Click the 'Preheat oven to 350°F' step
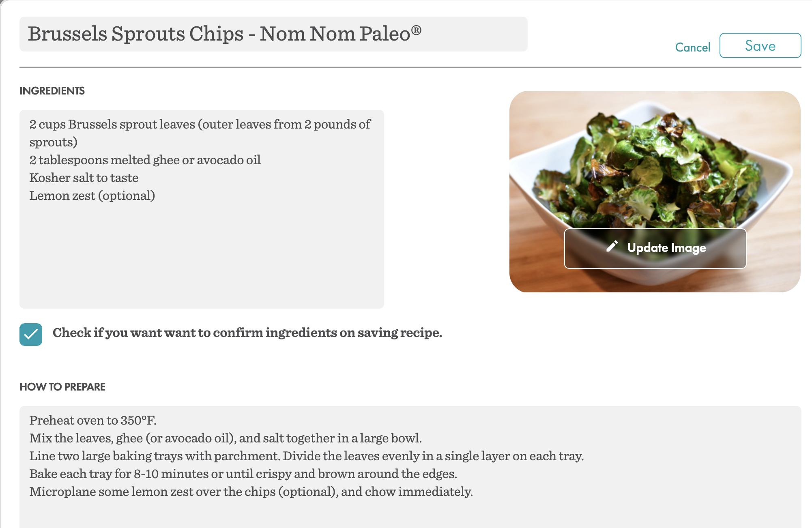The width and height of the screenshot is (812, 528). point(93,420)
